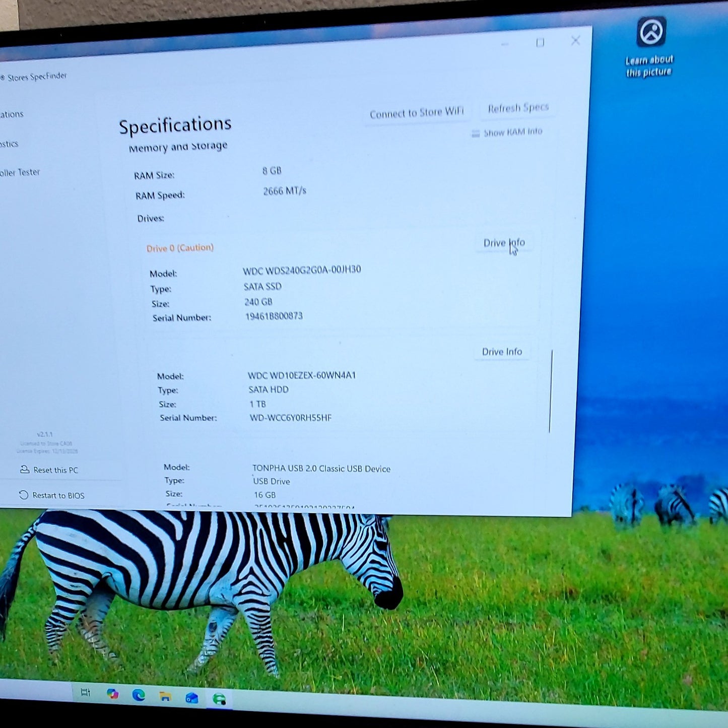Screen dimensions: 728x728
Task: Click the Restart to BIOS icon
Action: 24,495
